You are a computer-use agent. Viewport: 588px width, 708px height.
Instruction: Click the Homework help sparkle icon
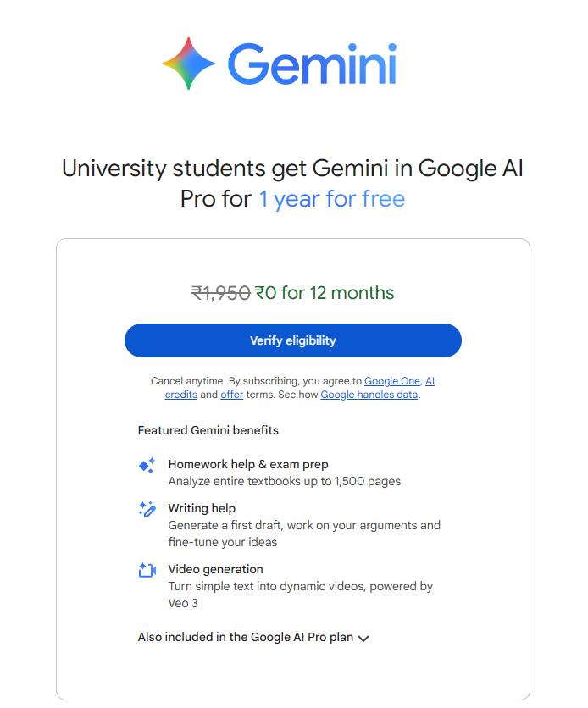click(147, 465)
